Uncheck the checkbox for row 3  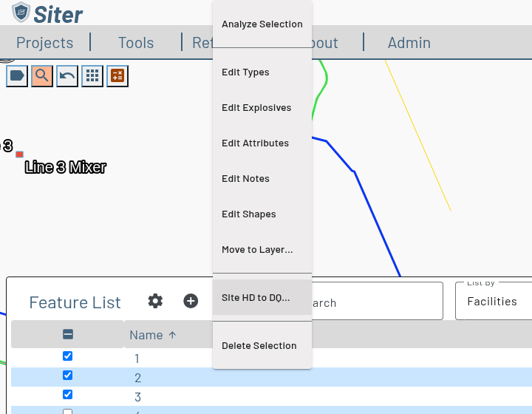pos(67,394)
